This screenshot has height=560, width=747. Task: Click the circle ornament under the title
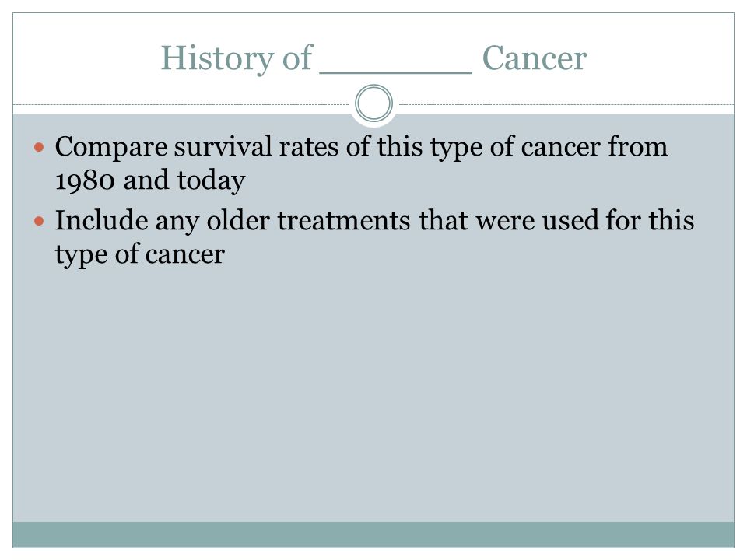click(x=374, y=103)
